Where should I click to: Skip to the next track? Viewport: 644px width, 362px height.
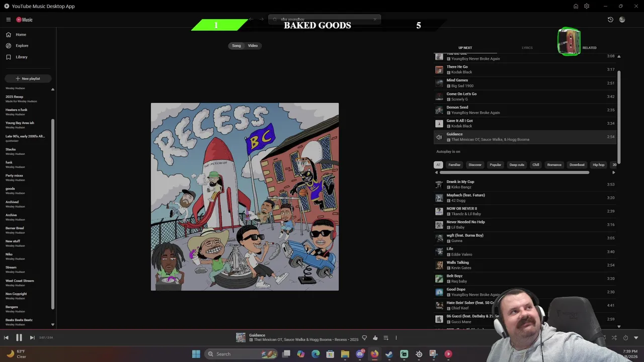tap(32, 338)
